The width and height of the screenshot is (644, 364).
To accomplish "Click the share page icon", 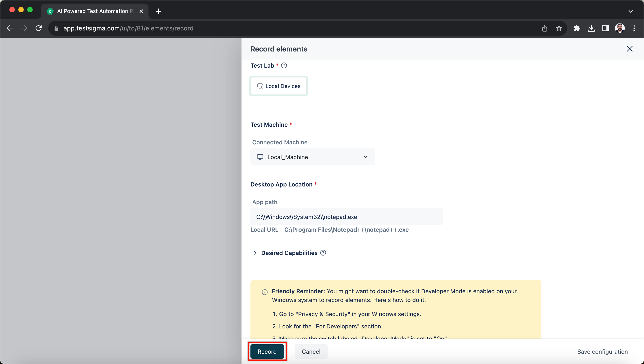I will [x=544, y=28].
